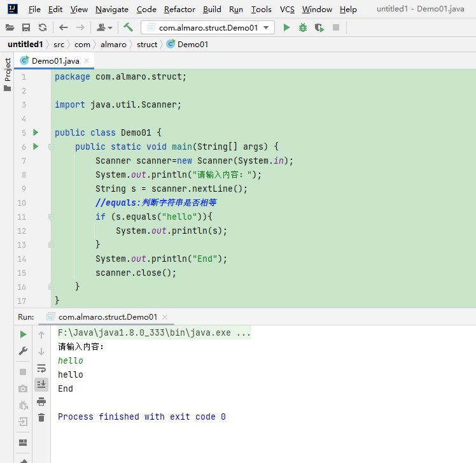476x463 pixels.
Task: Select the Demo01.java editor tab
Action: pyautogui.click(x=55, y=61)
